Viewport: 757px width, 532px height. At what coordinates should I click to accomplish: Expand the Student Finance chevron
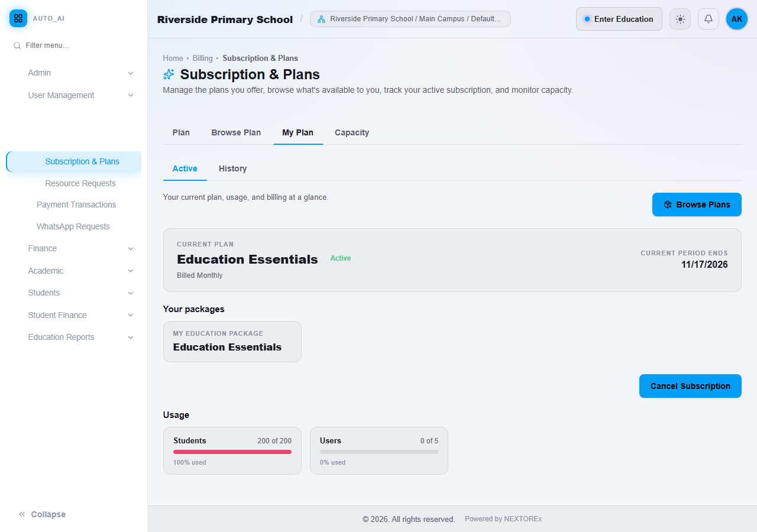pyautogui.click(x=131, y=315)
